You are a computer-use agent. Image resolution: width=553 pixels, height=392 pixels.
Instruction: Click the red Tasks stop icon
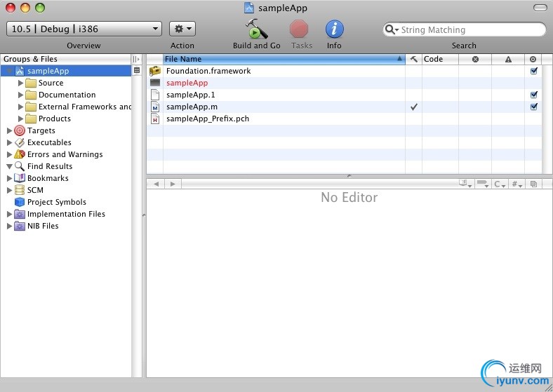pos(299,29)
